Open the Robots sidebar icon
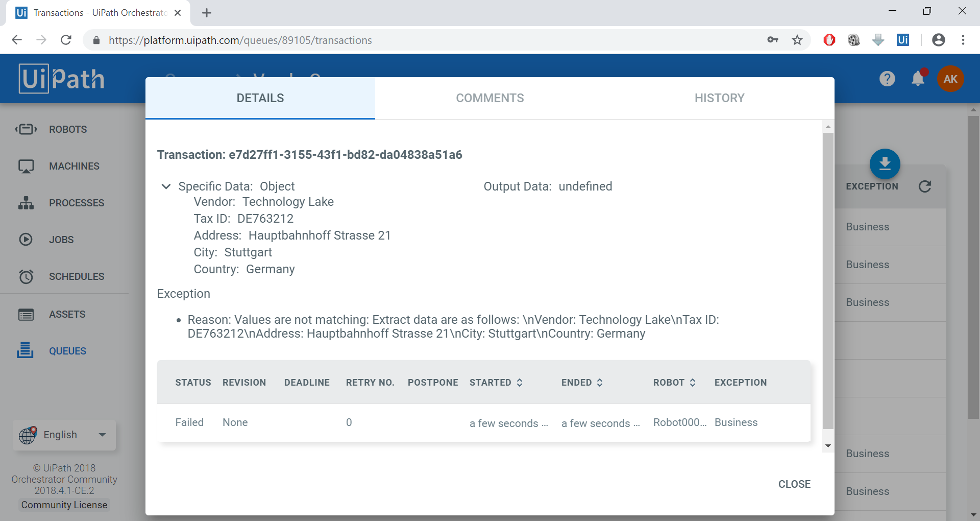This screenshot has width=980, height=521. pos(26,129)
